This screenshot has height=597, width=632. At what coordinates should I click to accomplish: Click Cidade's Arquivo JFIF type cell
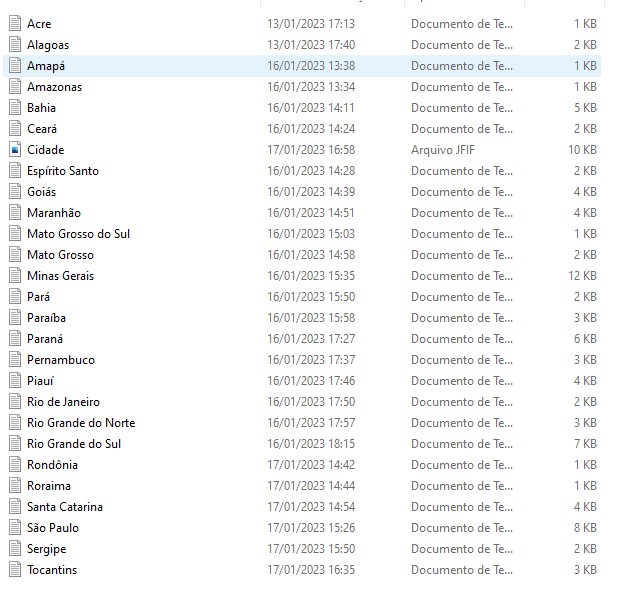[x=446, y=150]
